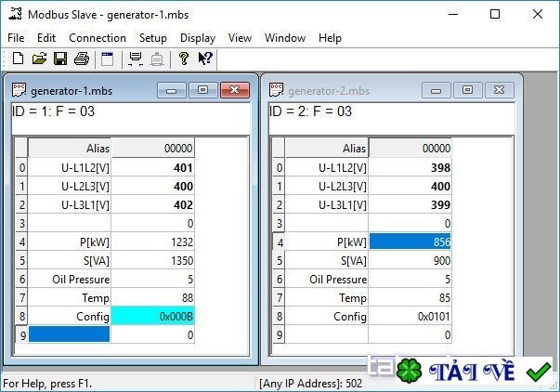This screenshot has height=392, width=560.
Task: Click the U-L2L3[V] alias in generator-2
Action: pos(327,186)
